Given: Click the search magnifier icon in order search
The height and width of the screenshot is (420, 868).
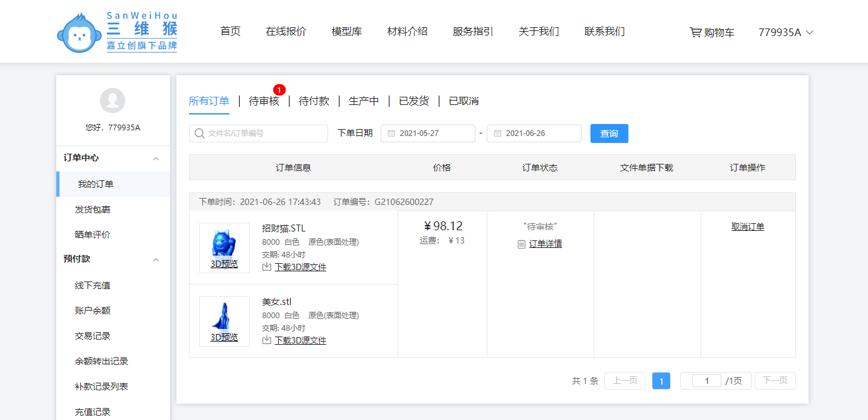Looking at the screenshot, I should 200,133.
